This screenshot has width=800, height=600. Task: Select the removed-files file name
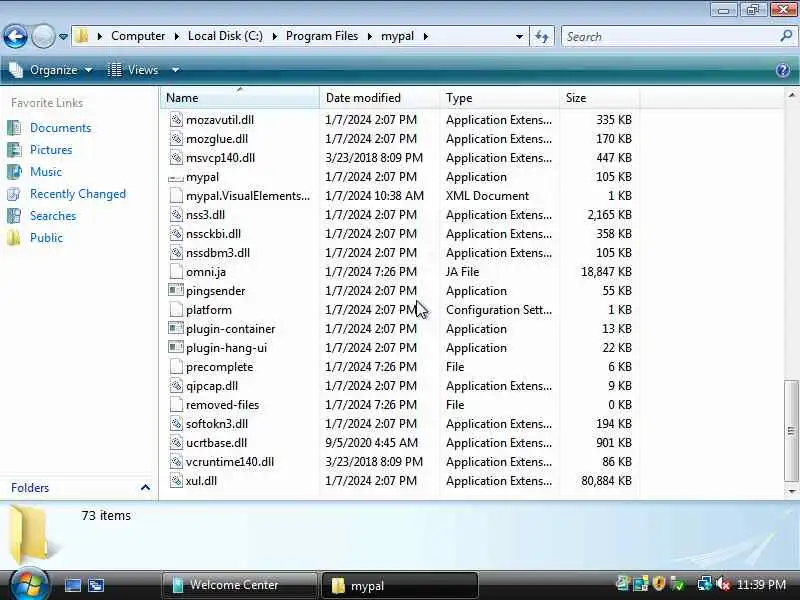(x=222, y=405)
